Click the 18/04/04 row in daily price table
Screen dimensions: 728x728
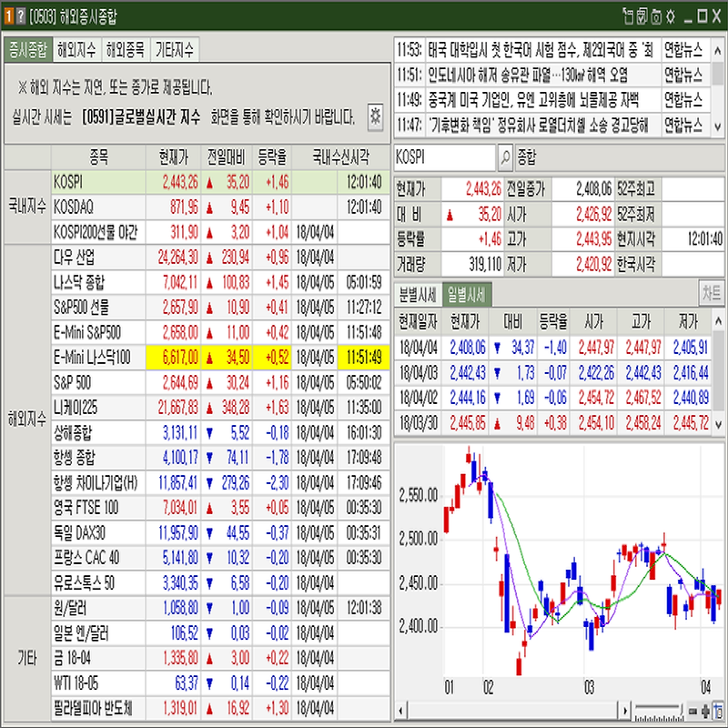click(553, 348)
